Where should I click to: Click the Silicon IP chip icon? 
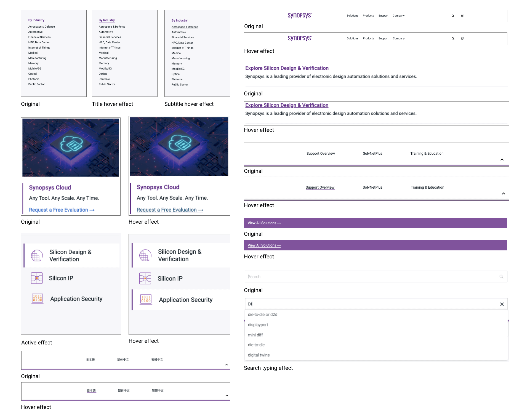(x=37, y=278)
